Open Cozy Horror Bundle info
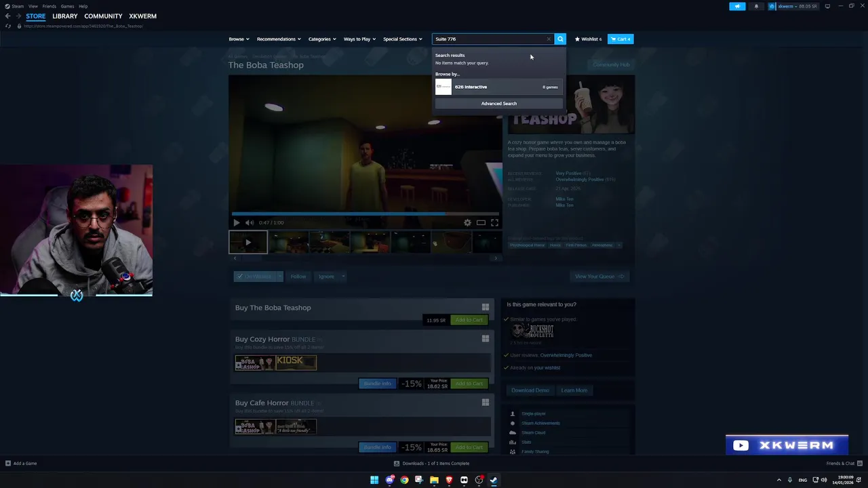Image resolution: width=868 pixels, height=488 pixels. click(378, 384)
